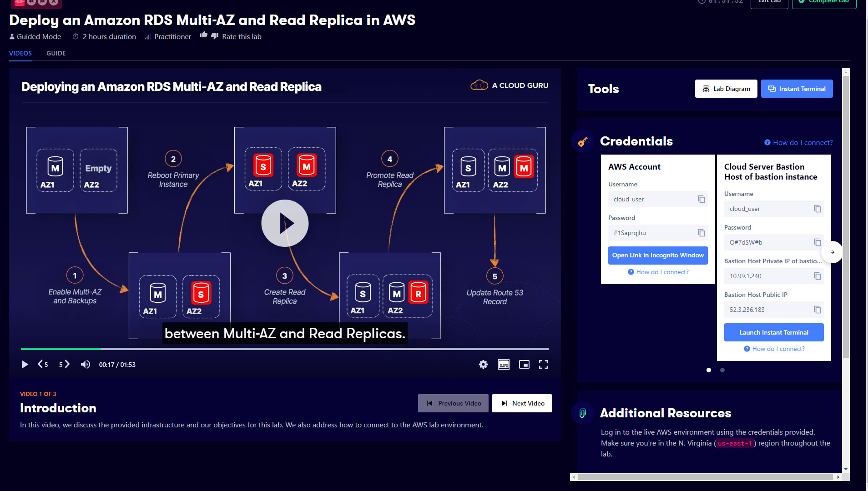Copy the Cloud Server Bastion password
The height and width of the screenshot is (491, 868).
coord(818,242)
